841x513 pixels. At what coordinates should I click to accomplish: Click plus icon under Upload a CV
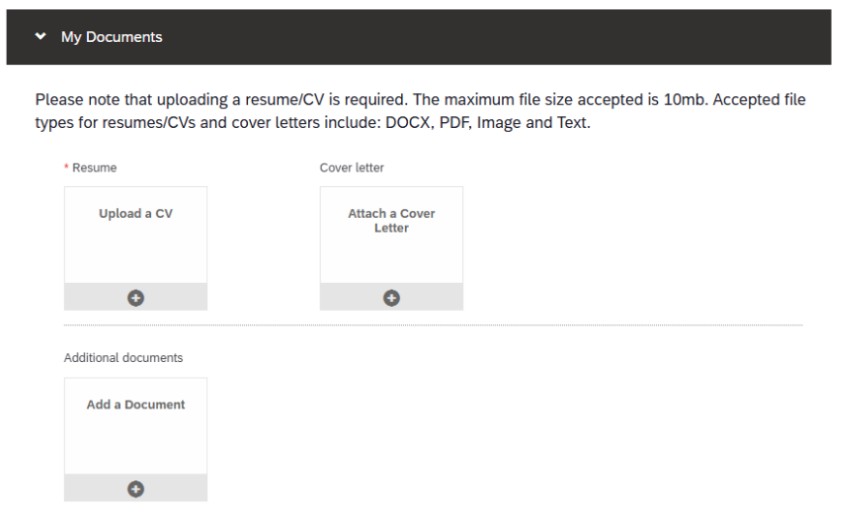coord(136,297)
